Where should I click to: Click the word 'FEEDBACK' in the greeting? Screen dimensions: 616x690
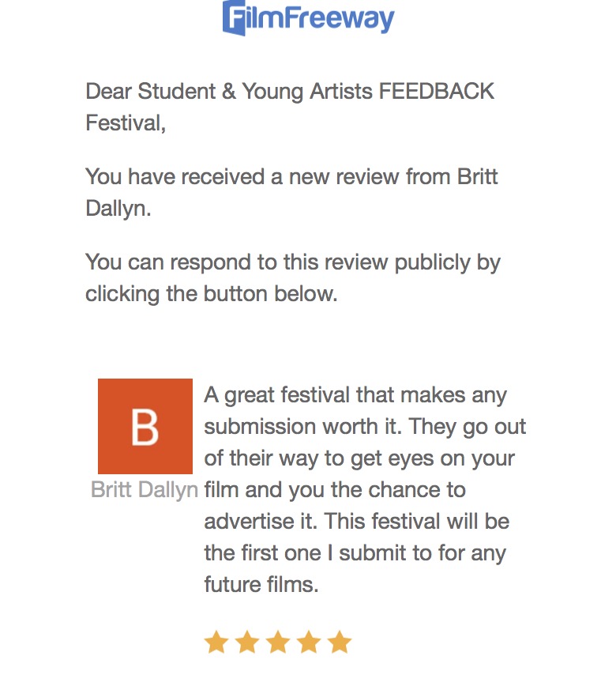point(437,91)
